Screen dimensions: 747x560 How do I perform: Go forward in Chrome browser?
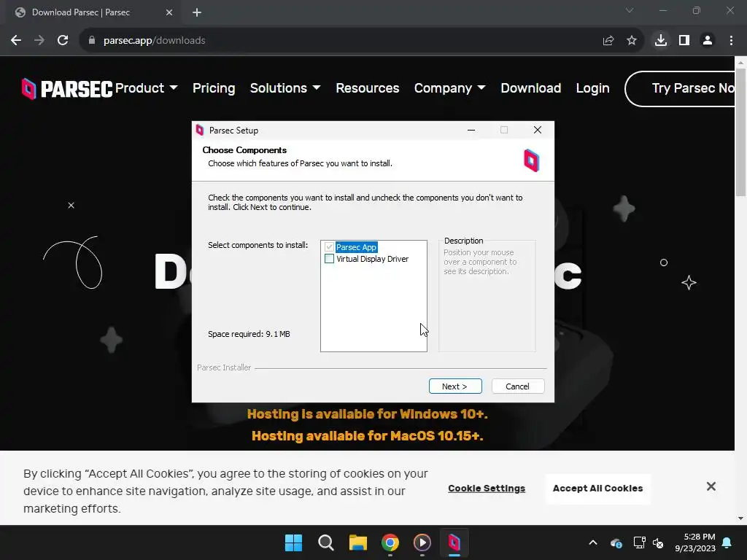[x=39, y=41]
